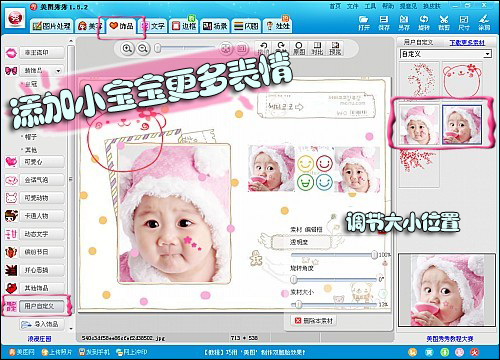Click the 旋转角度 rotation slider handle
This screenshot has width=500, height=360.
pos(294,279)
